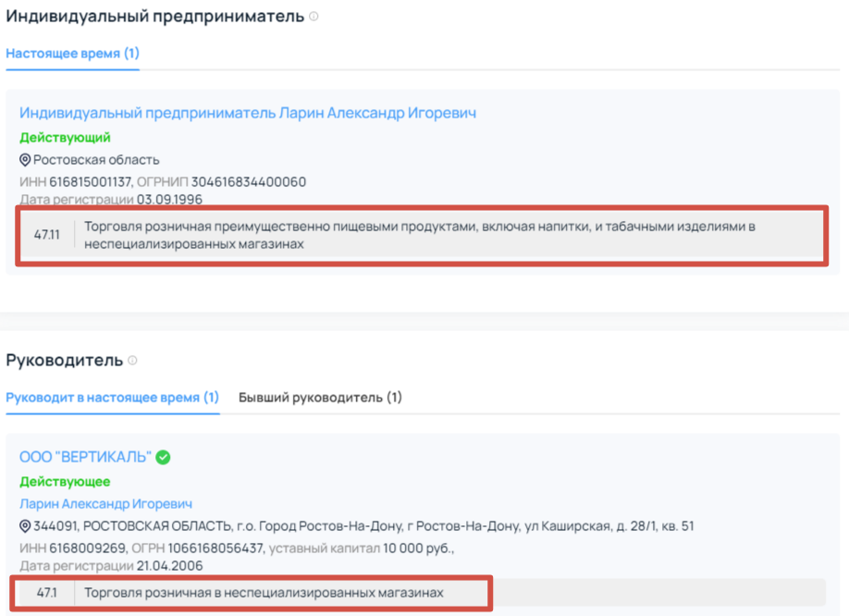Click info icon beside Индивидуальный предприниматель heading
Screen dimensions: 849x616
(314, 17)
